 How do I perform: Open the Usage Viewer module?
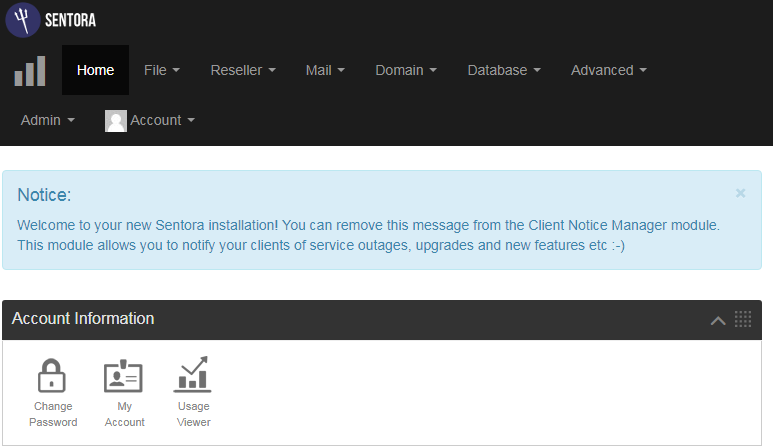pyautogui.click(x=193, y=393)
